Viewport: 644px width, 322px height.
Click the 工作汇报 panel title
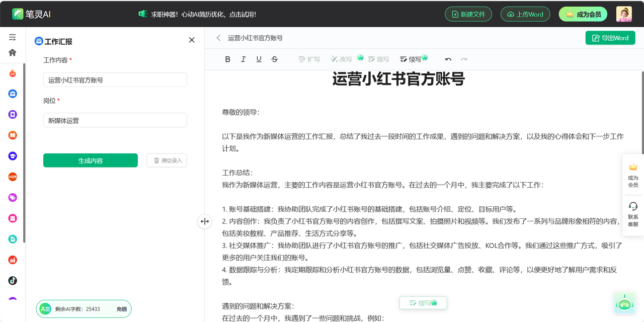click(x=58, y=41)
